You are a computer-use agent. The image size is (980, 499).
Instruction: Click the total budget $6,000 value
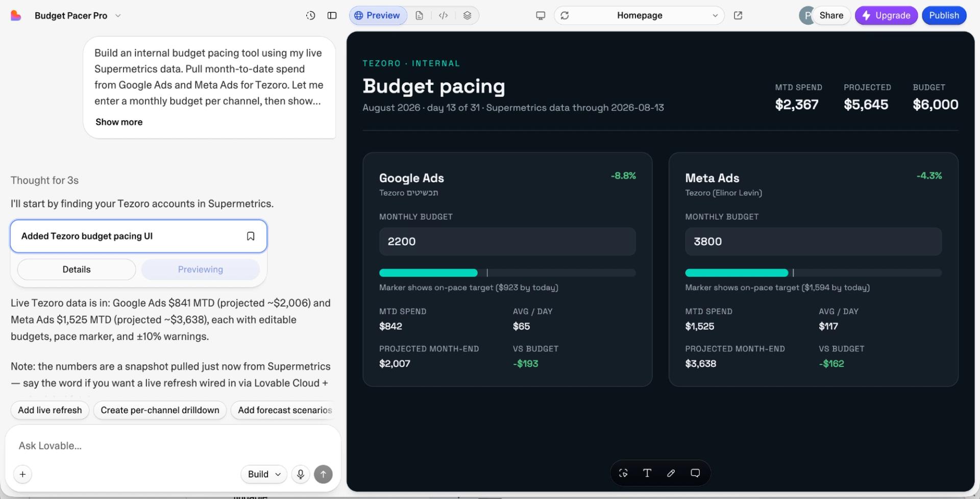(x=936, y=105)
